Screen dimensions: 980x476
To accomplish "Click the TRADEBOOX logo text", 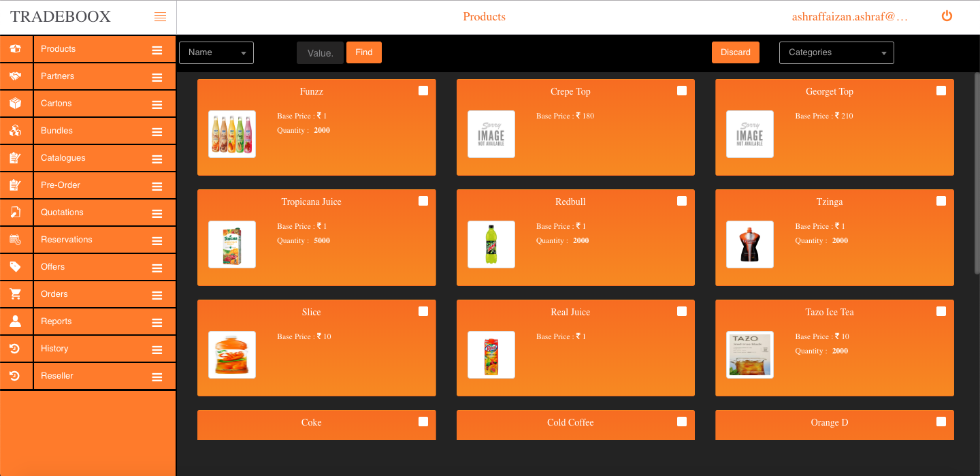I will coord(61,17).
